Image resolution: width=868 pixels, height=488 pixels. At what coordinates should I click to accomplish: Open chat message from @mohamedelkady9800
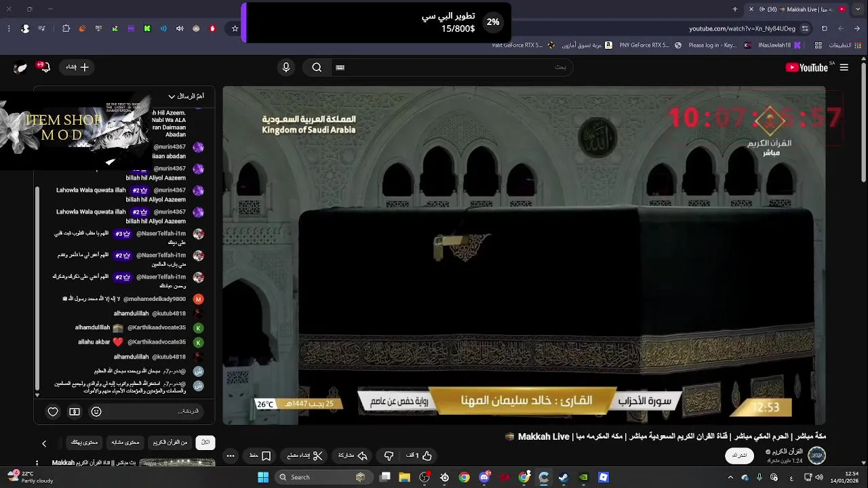[x=127, y=299]
